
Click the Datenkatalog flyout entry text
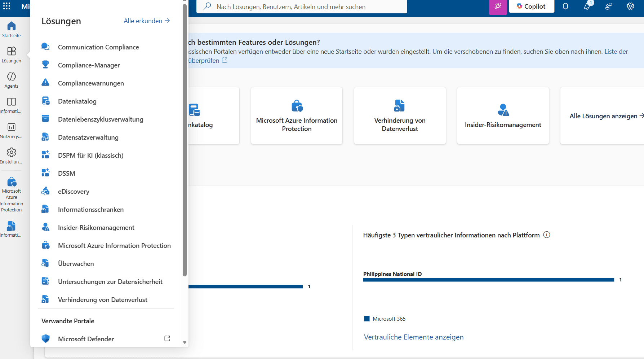tap(77, 101)
